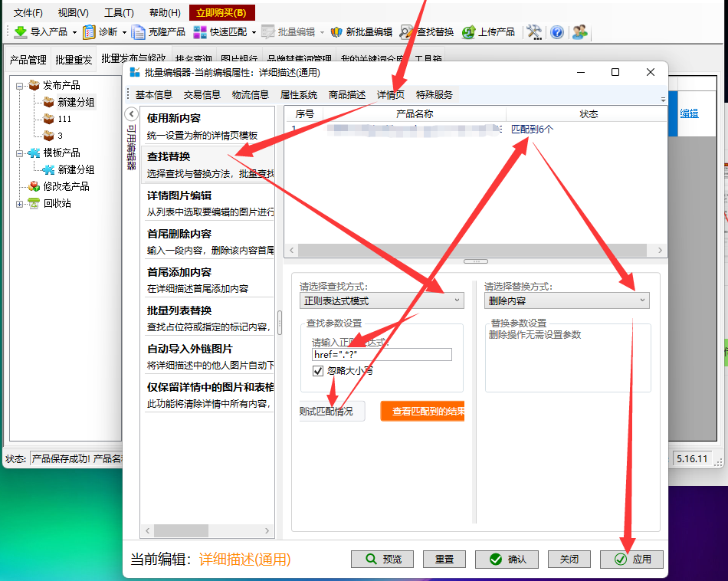Select the 查找替换 editor option
This screenshot has width=728, height=581.
click(208, 164)
